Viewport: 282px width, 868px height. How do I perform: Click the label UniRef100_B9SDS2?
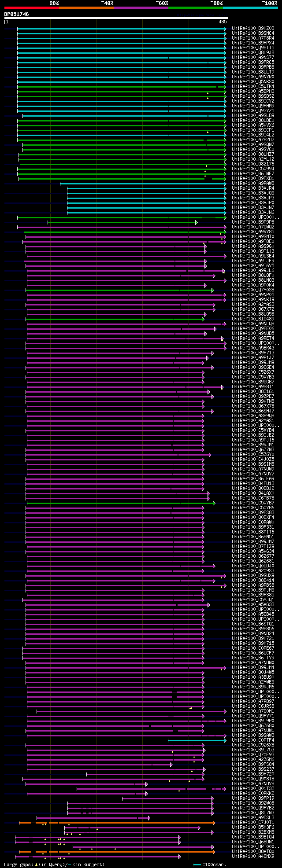[x=253, y=96]
